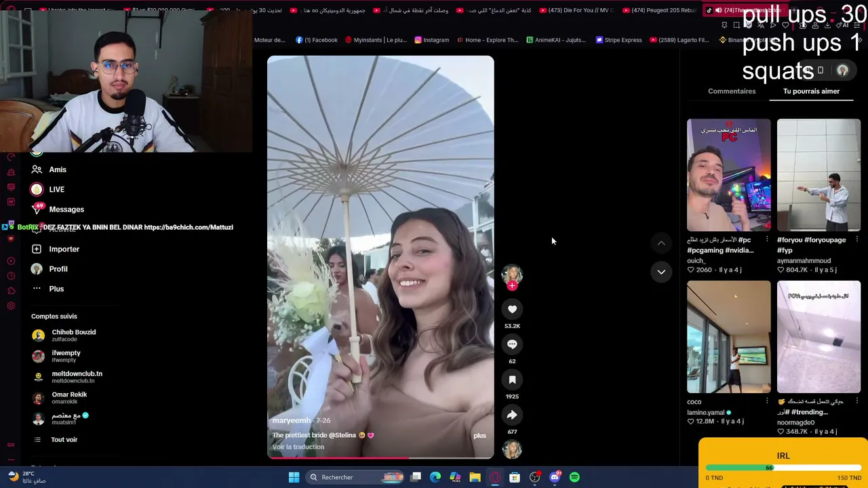Open the AnimeKAI bookmark
The image size is (868, 488).
(x=556, y=40)
